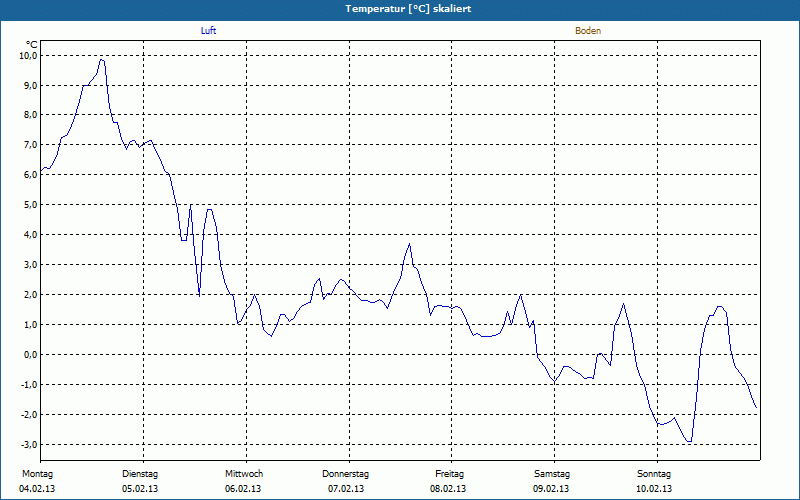The width and height of the screenshot is (800, 500).
Task: Click the Dienstag day label
Action: click(x=140, y=474)
